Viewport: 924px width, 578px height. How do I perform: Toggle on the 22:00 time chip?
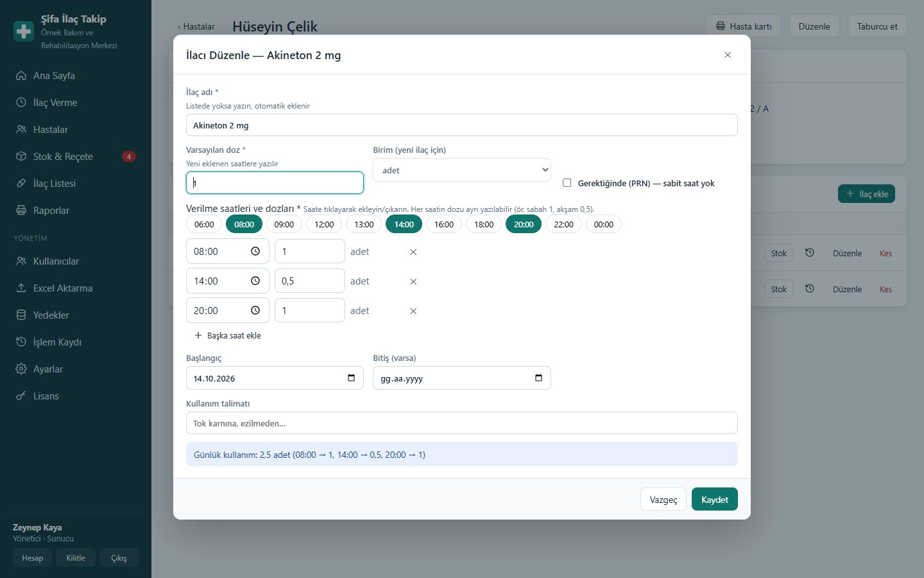tap(563, 224)
